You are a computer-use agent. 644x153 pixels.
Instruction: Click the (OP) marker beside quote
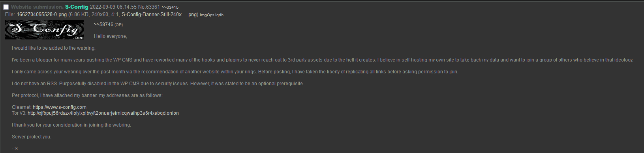(119, 25)
